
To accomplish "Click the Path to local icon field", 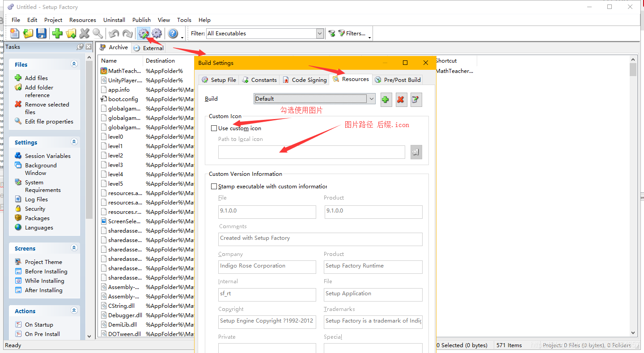I will 312,152.
